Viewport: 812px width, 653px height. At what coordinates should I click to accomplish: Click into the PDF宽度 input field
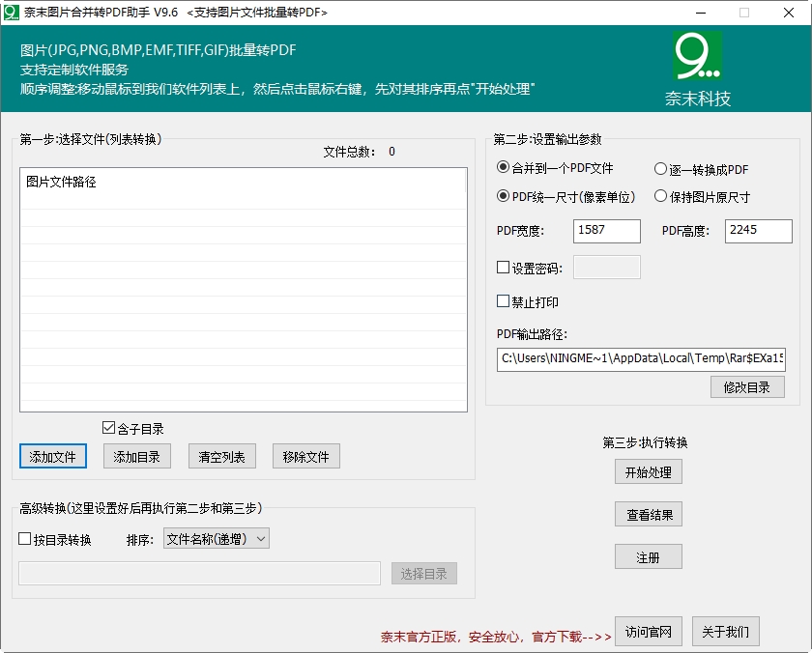[607, 231]
